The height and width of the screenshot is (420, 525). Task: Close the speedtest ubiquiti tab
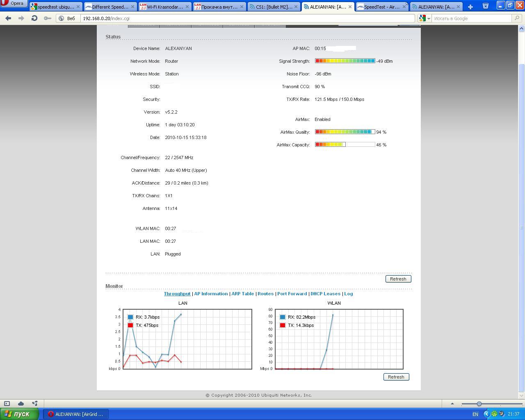pyautogui.click(x=78, y=7)
